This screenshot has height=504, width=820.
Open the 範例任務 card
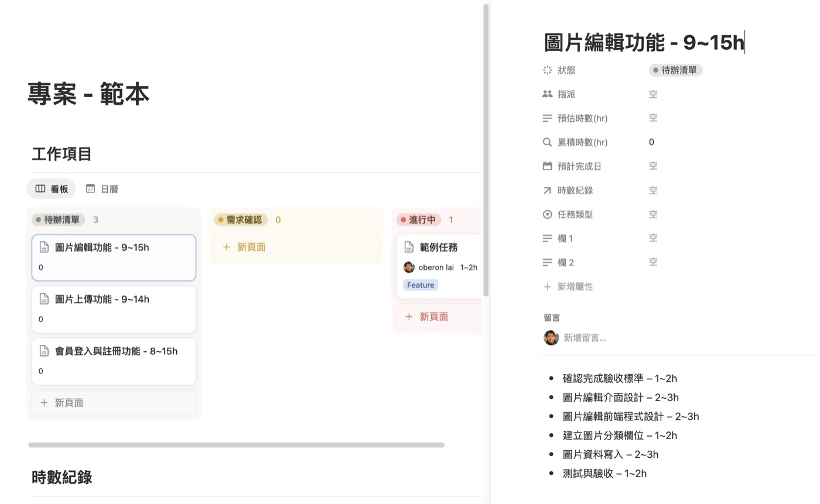pos(438,266)
